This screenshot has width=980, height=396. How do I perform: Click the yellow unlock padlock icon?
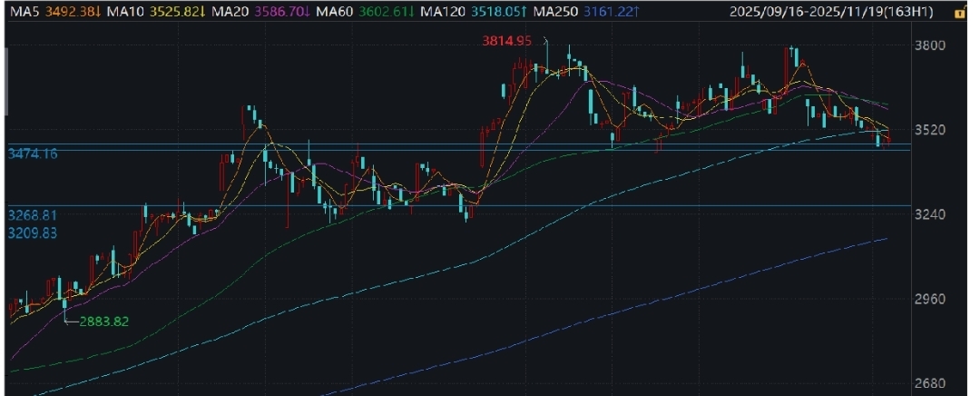pyautogui.click(x=960, y=12)
